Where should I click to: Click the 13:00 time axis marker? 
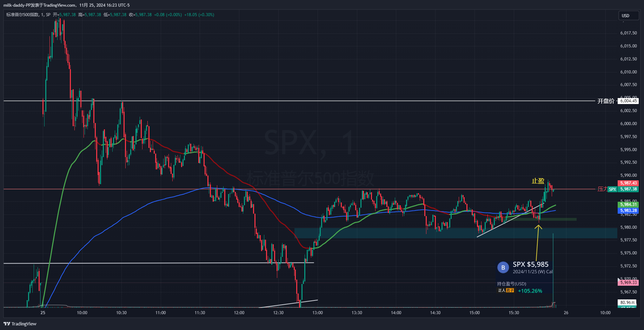coord(318,312)
